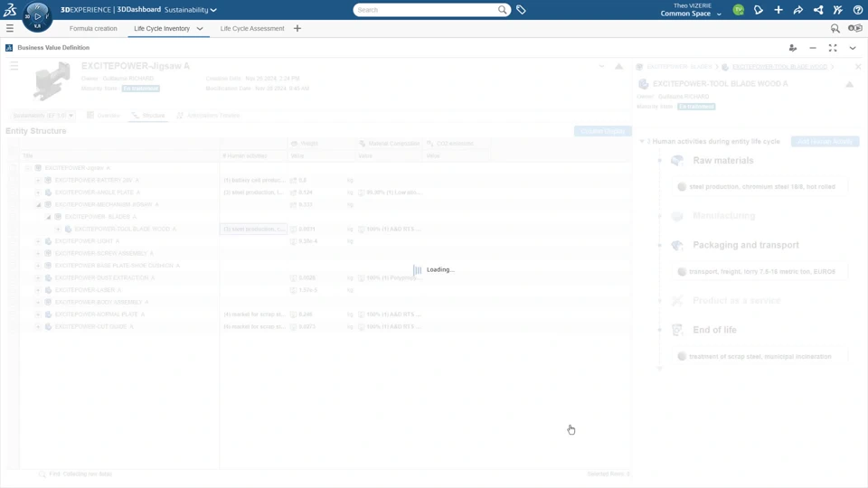
Task: Open the help question mark icon
Action: 858,10
